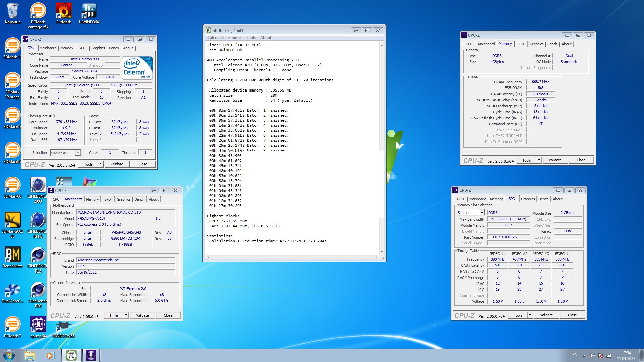Open Submit menu in GPUPI
This screenshot has height=362, width=644.
[x=234, y=38]
